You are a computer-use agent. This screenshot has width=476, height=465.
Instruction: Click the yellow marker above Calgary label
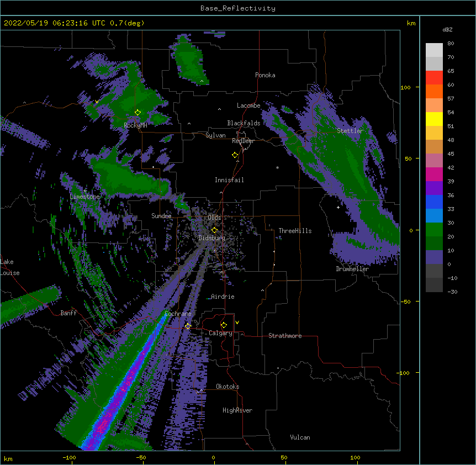point(224,325)
